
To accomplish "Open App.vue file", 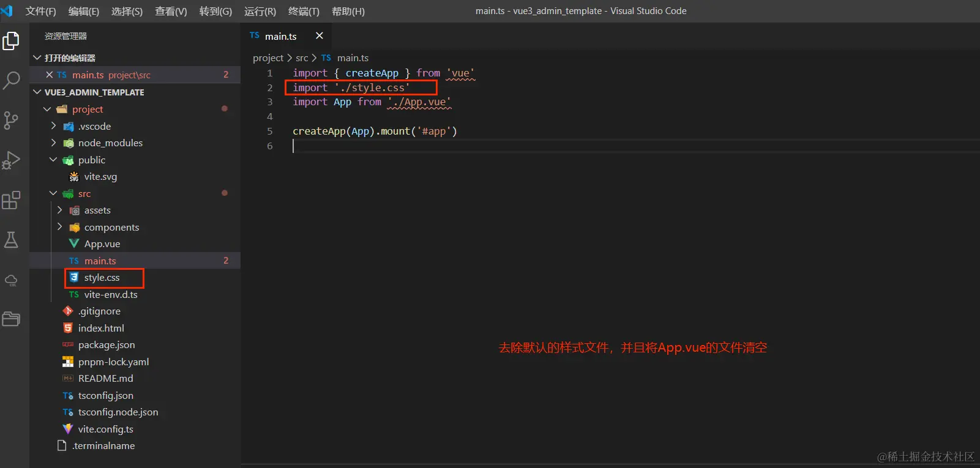I will click(102, 243).
